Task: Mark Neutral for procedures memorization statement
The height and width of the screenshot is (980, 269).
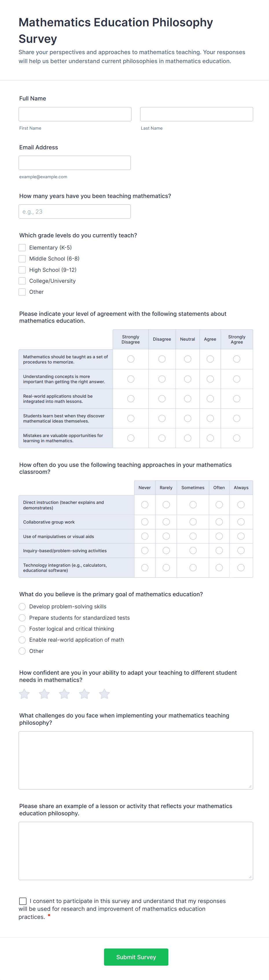Action: click(x=187, y=359)
